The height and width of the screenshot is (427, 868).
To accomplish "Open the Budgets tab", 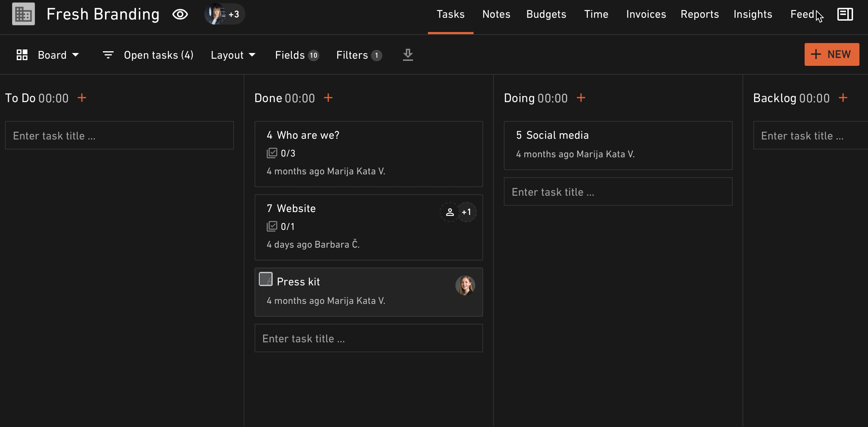I will [546, 14].
